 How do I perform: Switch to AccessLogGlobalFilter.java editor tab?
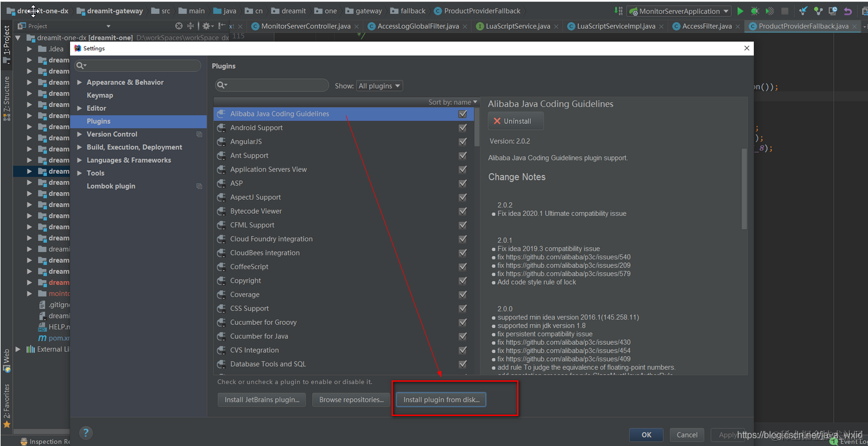click(413, 26)
